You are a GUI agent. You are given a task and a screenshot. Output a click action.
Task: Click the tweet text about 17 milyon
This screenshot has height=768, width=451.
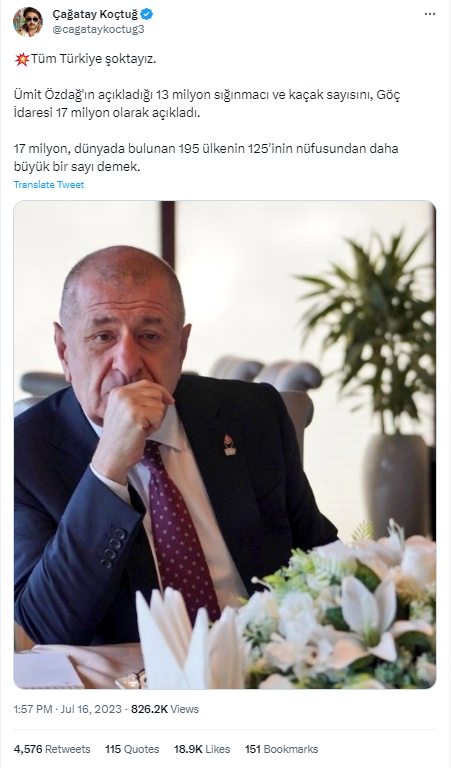coord(206,157)
